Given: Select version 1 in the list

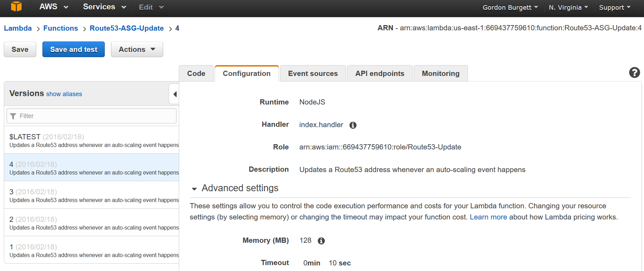Looking at the screenshot, I should 92,250.
